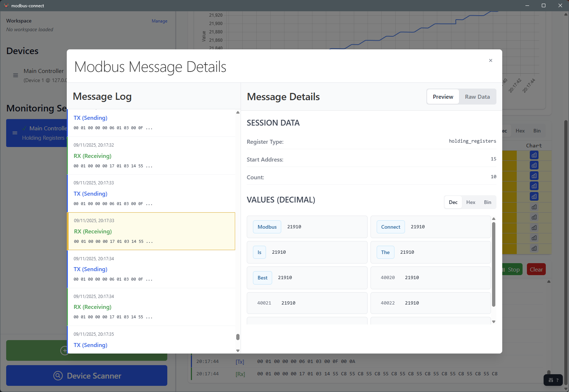Screen dimensions: 569x392
Task: Enable the bottom-most gray chart icon
Action: [x=534, y=248]
